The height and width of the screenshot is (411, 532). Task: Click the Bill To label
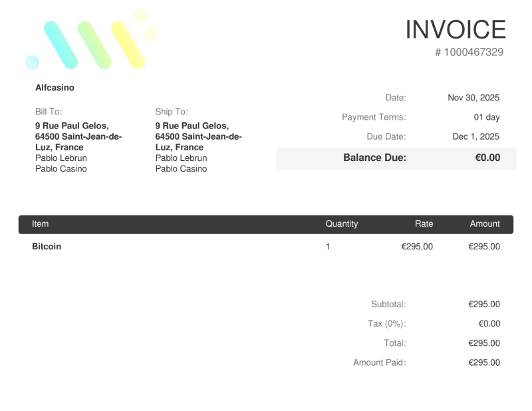click(49, 112)
